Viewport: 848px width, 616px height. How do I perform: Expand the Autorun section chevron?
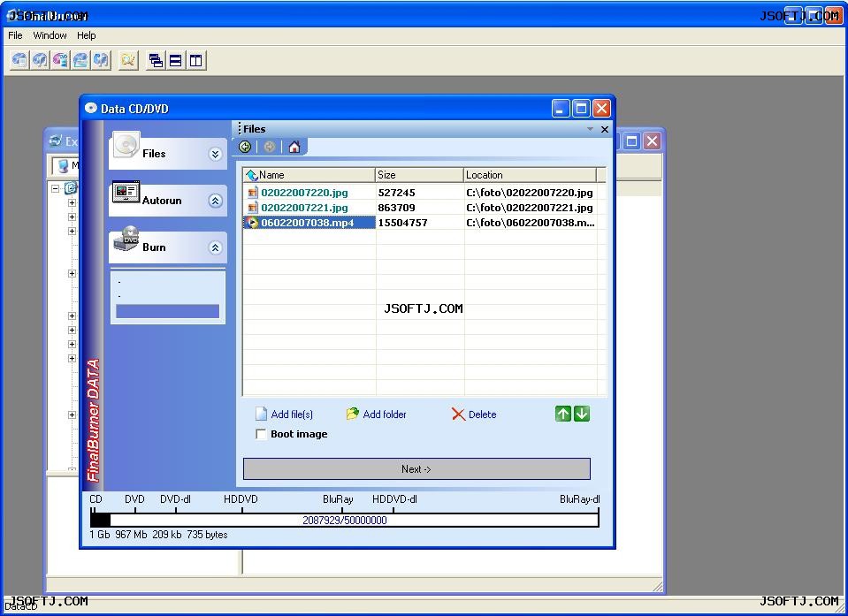215,201
